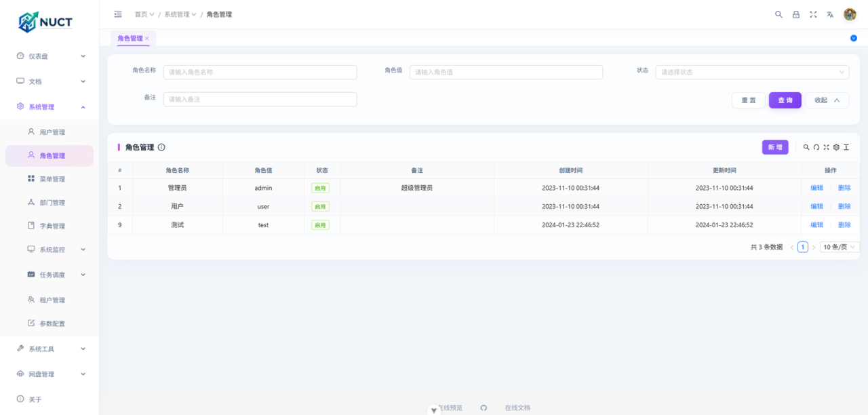The height and width of the screenshot is (415, 868).
Task: Go to 菜单管理 menu item
Action: tap(52, 179)
